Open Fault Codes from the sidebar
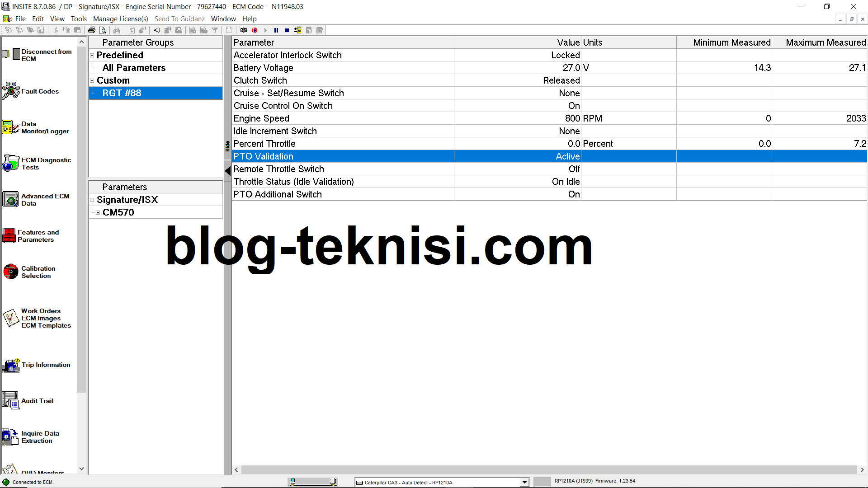This screenshot has width=868, height=488. [x=40, y=91]
